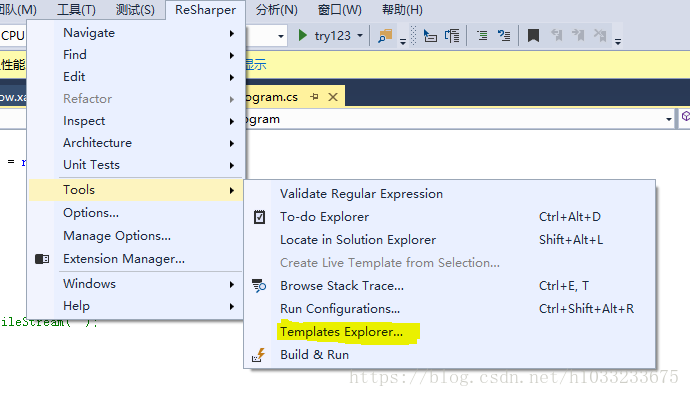Pin the Program.cs tab
This screenshot has height=397, width=690.
tap(314, 96)
